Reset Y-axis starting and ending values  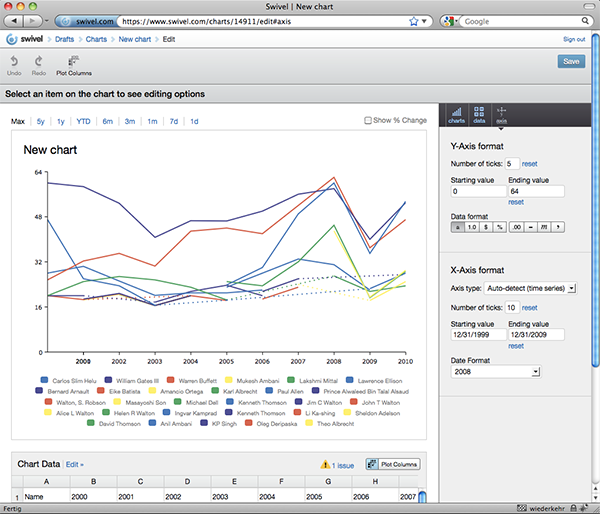click(x=516, y=202)
